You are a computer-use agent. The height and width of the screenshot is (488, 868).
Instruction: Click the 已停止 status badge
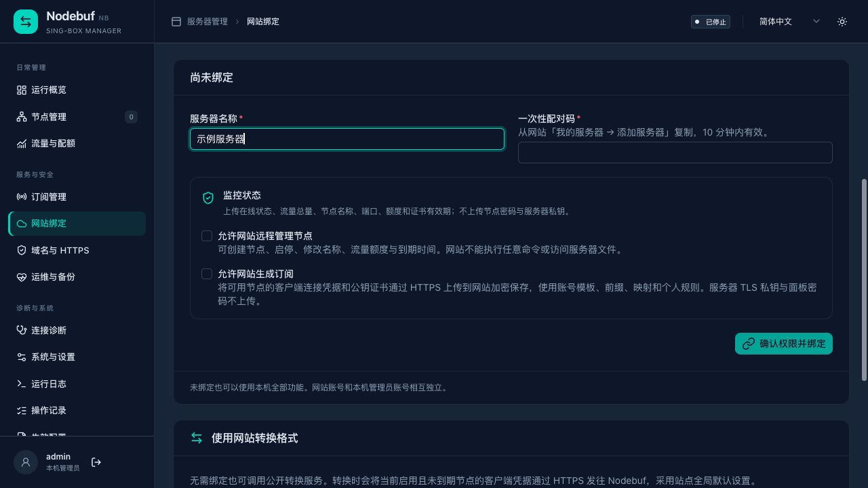[711, 22]
